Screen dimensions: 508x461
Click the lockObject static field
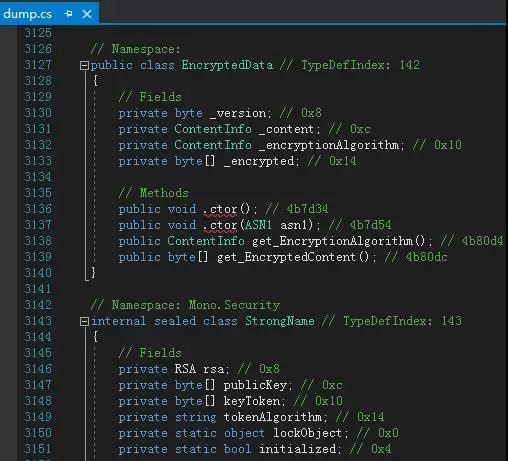pos(307,433)
